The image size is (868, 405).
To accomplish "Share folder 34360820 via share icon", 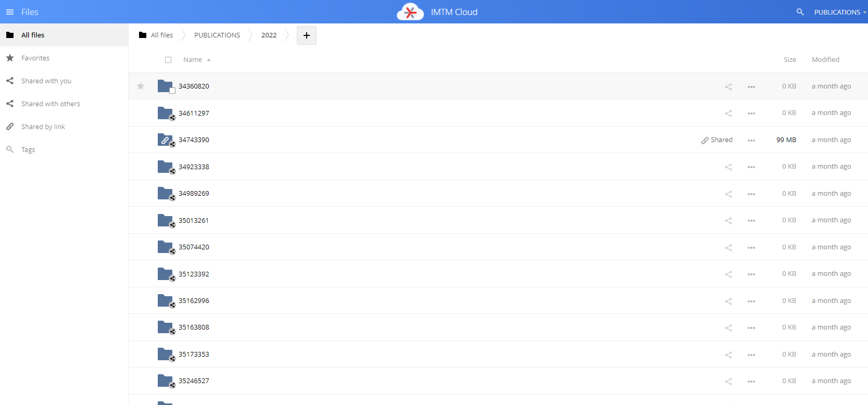I will (728, 87).
